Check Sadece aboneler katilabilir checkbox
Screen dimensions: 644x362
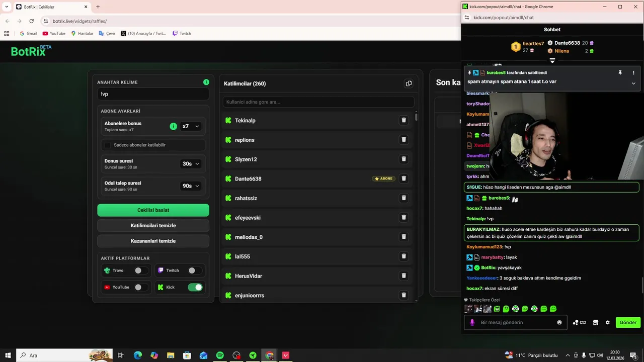pos(107,145)
